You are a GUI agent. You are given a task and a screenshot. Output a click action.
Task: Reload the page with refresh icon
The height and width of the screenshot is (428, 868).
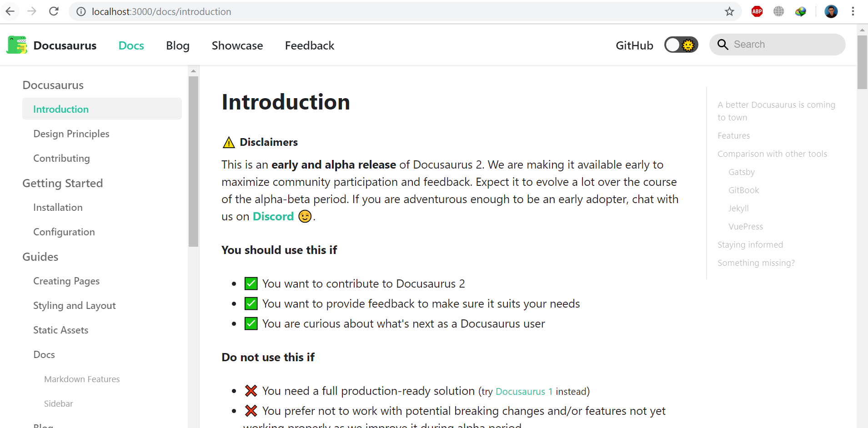coord(54,11)
